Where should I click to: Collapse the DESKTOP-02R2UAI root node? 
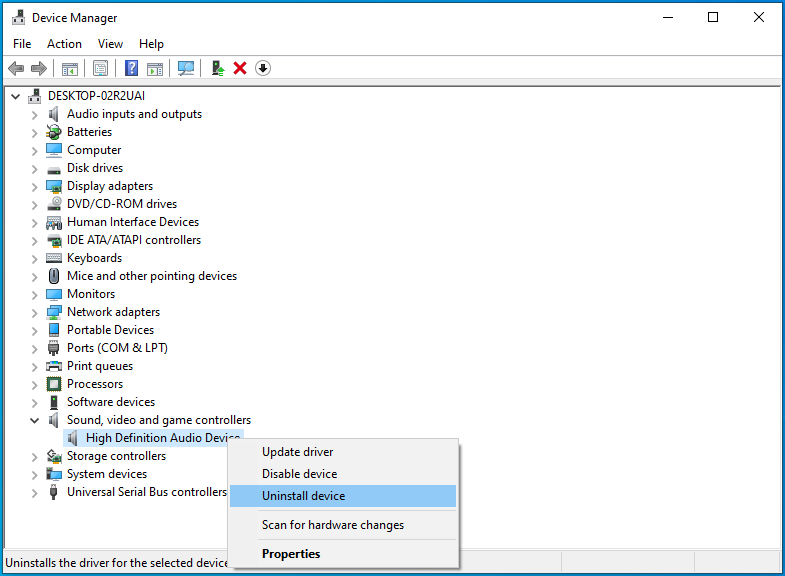16,96
